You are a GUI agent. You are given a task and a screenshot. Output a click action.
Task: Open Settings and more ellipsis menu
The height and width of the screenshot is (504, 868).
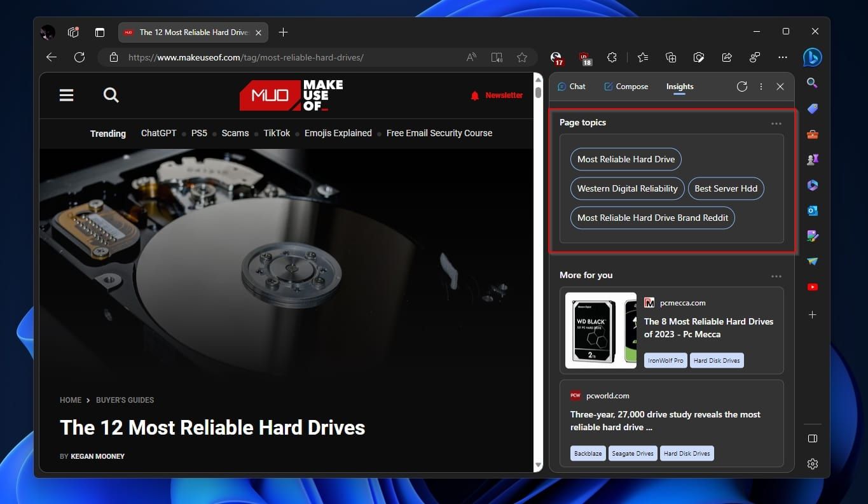[783, 57]
